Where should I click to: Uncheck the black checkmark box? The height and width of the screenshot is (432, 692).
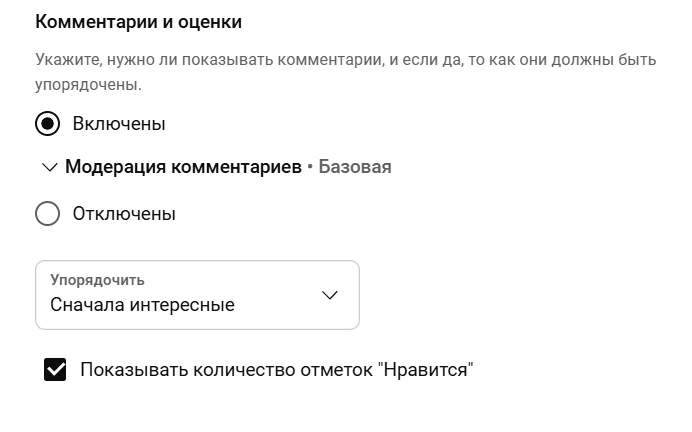(55, 370)
